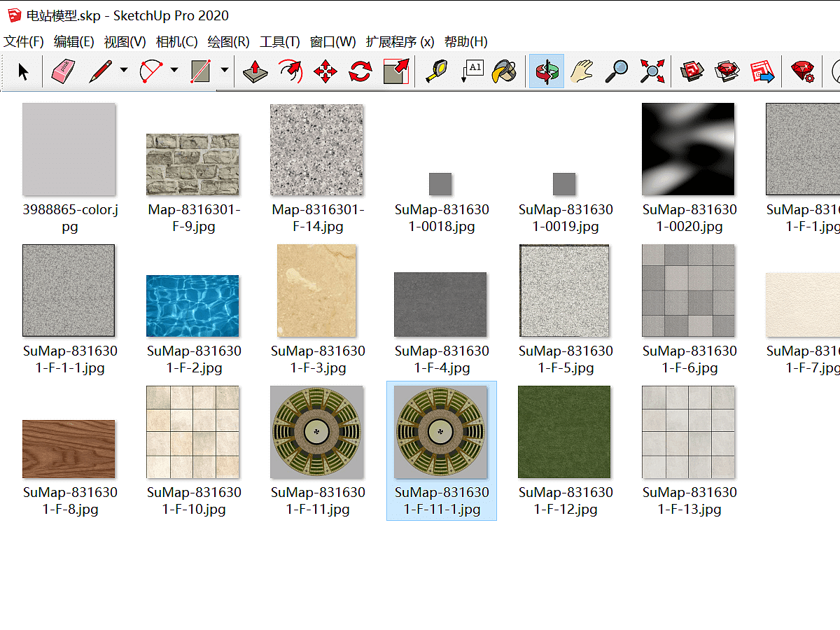Open the Tape Measure tool
The height and width of the screenshot is (630, 840).
pyautogui.click(x=435, y=71)
